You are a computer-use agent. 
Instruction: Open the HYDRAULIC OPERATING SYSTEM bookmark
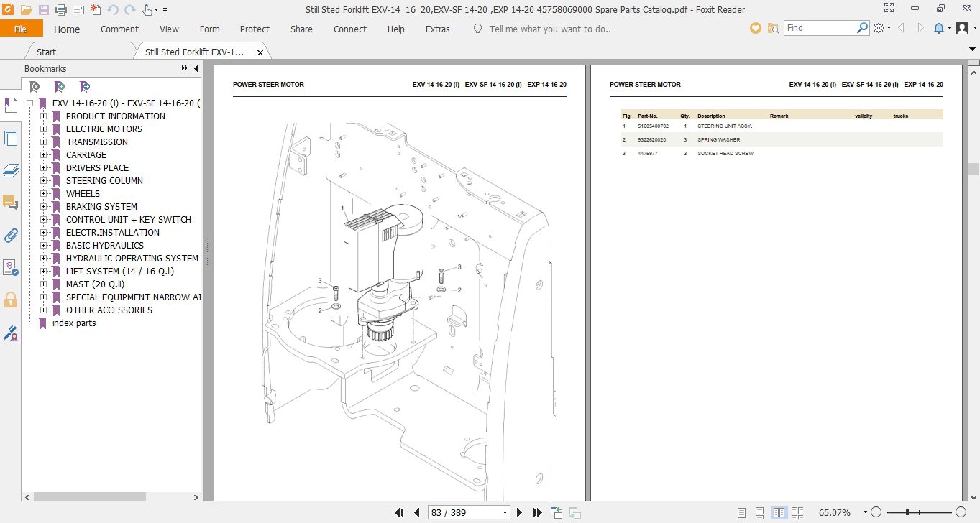pyautogui.click(x=132, y=259)
